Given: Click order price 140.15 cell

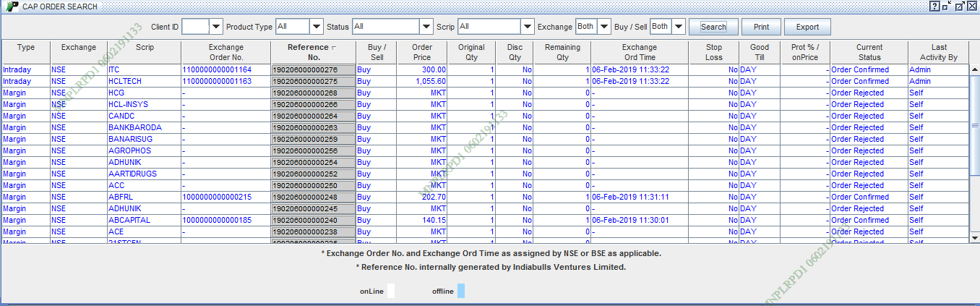Looking at the screenshot, I should 422,221.
